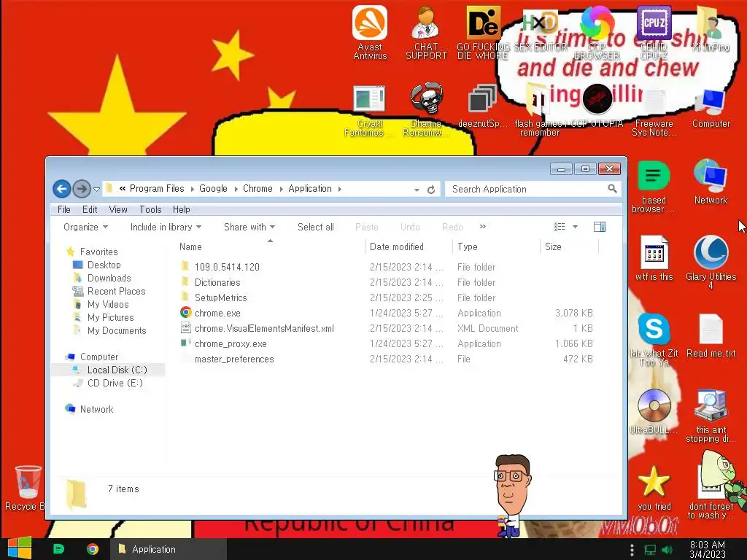
Task: Click the network icon in system tray
Action: 650,550
